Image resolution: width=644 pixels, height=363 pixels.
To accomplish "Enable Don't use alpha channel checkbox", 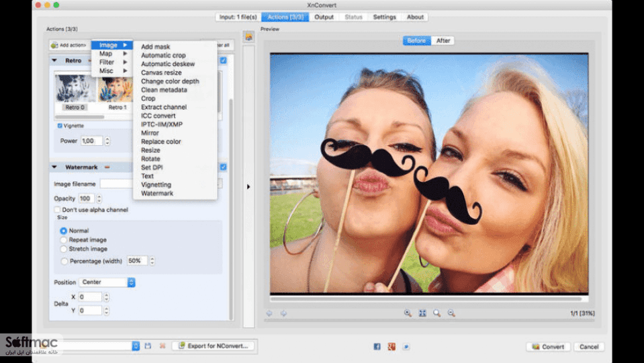I will 58,210.
